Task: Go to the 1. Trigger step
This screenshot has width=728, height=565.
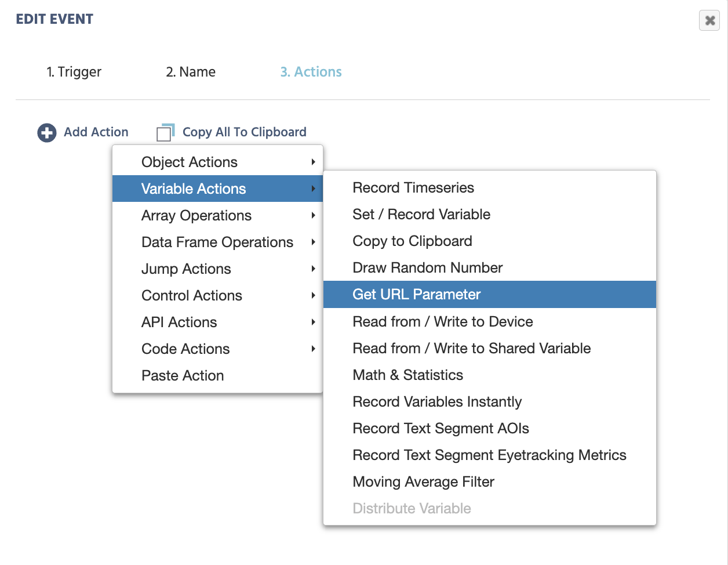Action: point(74,72)
